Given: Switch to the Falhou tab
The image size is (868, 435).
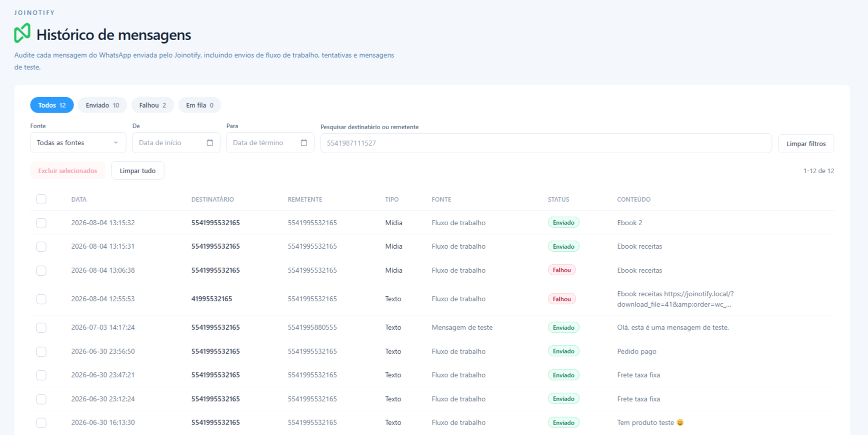Looking at the screenshot, I should (x=153, y=105).
